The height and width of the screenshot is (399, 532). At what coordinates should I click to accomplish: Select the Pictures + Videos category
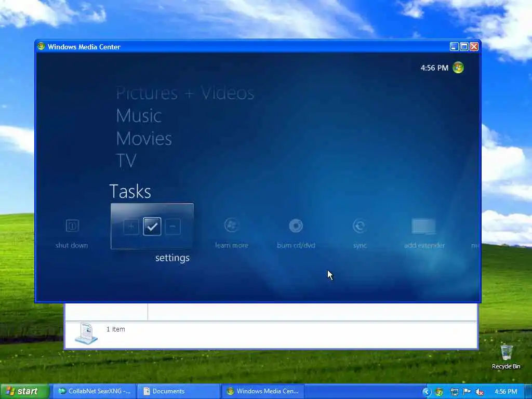point(185,93)
